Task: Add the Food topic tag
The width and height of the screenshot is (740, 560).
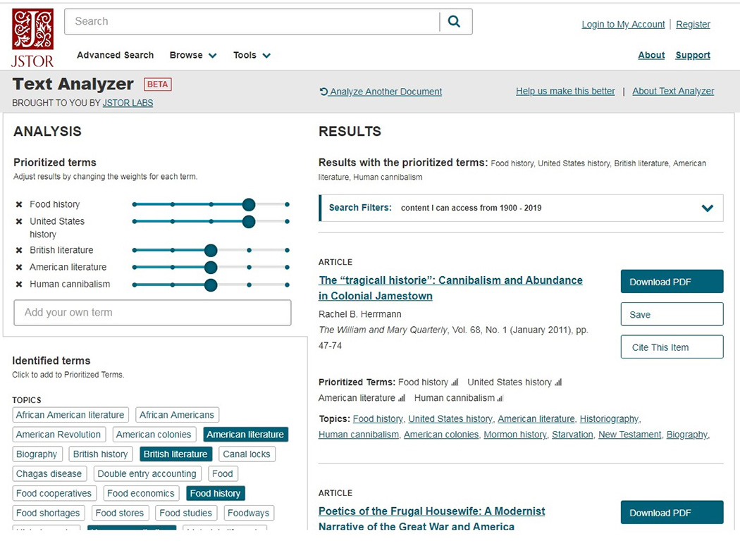Action: click(223, 473)
